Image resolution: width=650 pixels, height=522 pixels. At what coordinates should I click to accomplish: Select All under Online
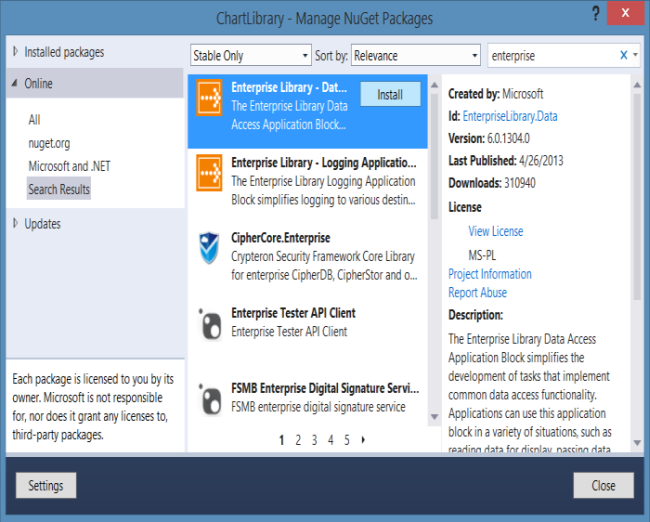click(34, 120)
